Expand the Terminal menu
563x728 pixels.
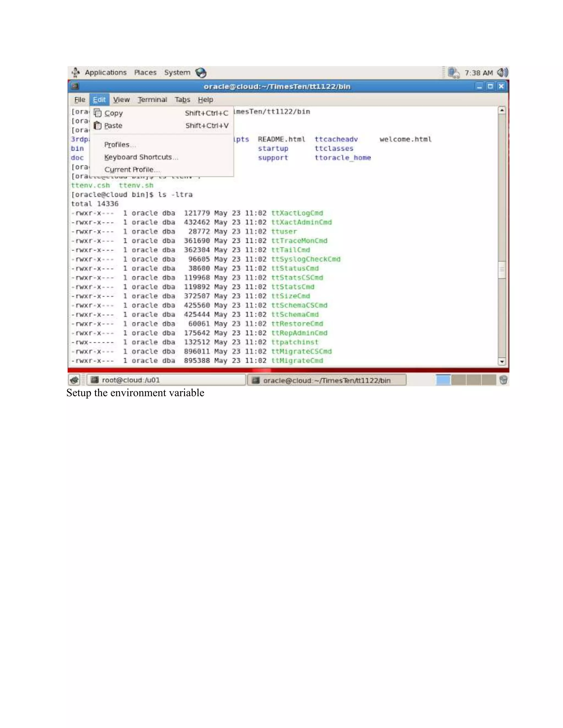(x=152, y=100)
